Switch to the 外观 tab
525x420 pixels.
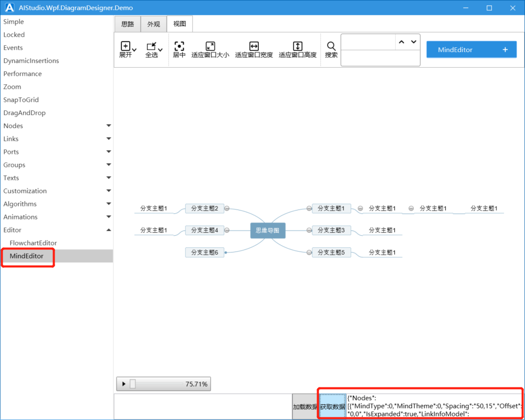153,24
